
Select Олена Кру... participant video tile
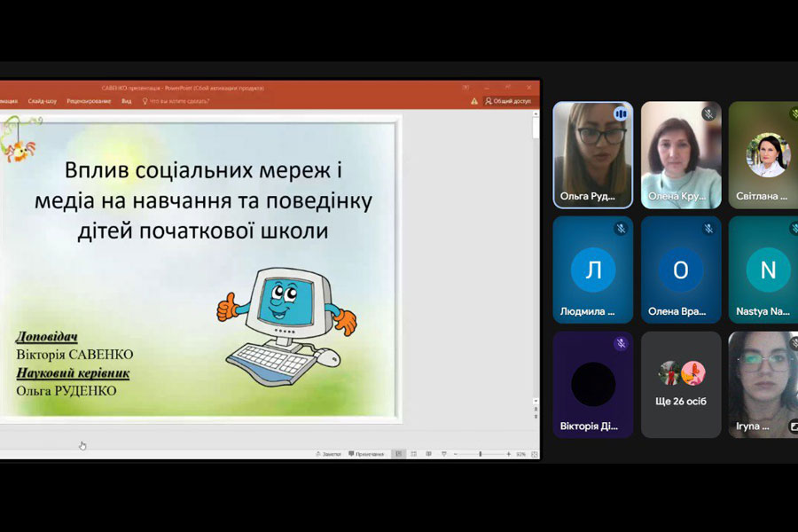pyautogui.click(x=681, y=155)
